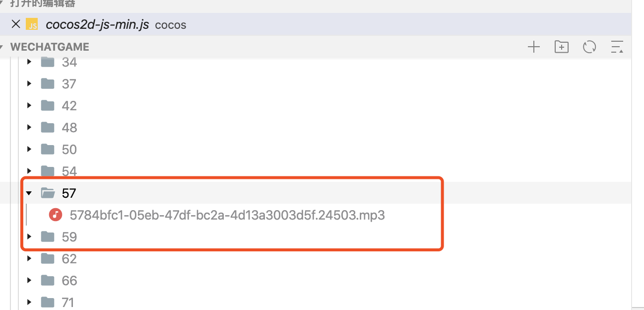Click the new file plus icon
The width and height of the screenshot is (644, 310).
coord(533,47)
